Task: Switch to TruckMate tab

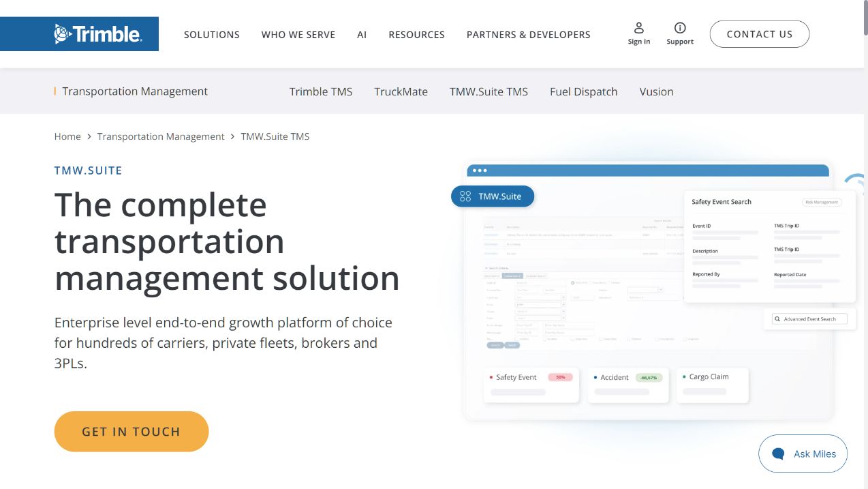Action: (x=401, y=91)
